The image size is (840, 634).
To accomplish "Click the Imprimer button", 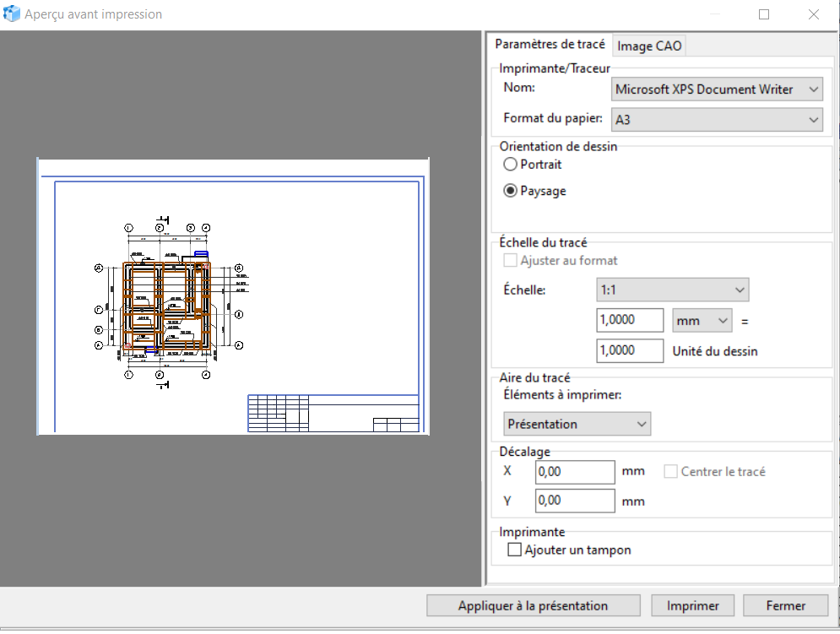I will coord(693,605).
